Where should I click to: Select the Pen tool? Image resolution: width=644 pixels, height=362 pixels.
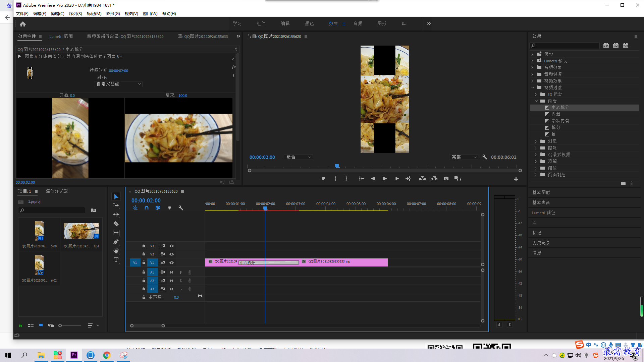[116, 242]
